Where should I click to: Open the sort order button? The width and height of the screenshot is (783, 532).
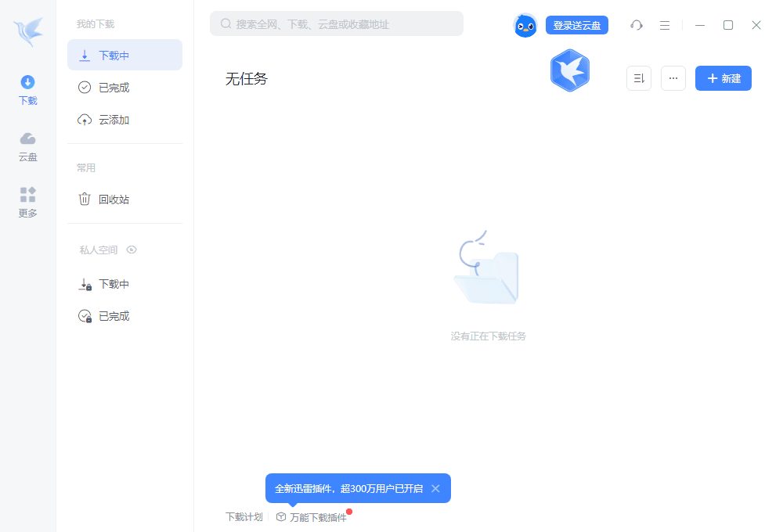point(639,78)
